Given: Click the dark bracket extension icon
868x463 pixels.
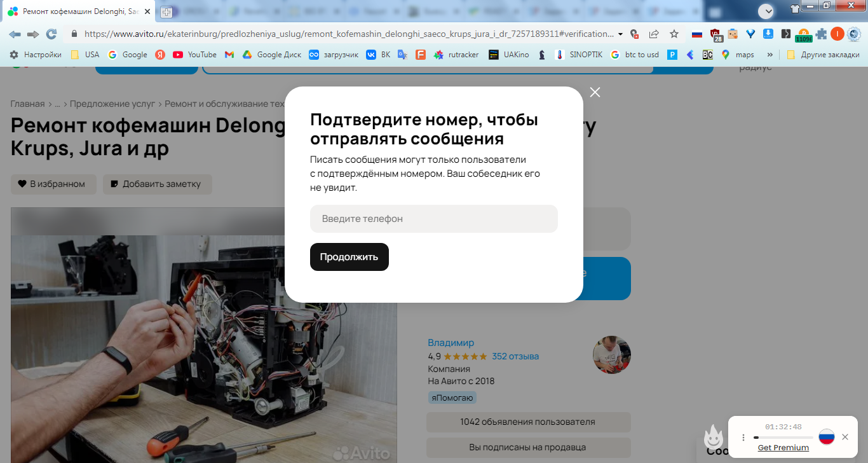Looking at the screenshot, I should pyautogui.click(x=786, y=34).
